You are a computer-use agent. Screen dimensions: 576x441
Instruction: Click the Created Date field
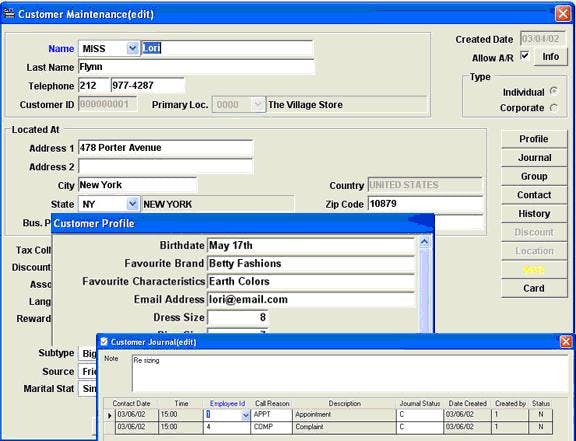[543, 39]
